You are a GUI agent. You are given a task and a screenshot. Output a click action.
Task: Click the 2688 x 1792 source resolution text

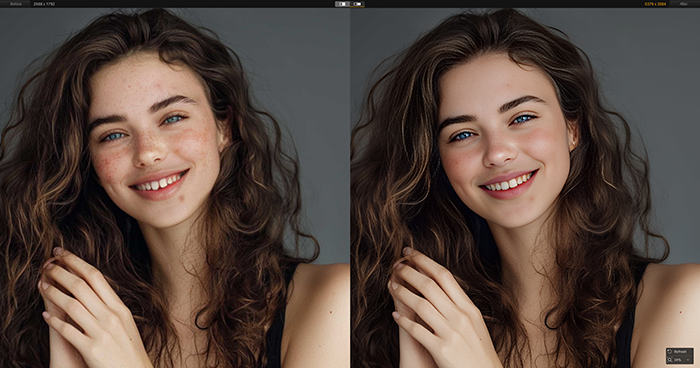[x=44, y=4]
